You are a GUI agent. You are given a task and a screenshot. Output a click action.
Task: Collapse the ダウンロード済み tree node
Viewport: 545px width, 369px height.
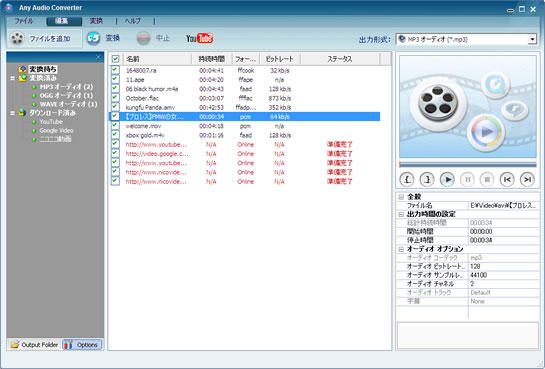pyautogui.click(x=13, y=113)
